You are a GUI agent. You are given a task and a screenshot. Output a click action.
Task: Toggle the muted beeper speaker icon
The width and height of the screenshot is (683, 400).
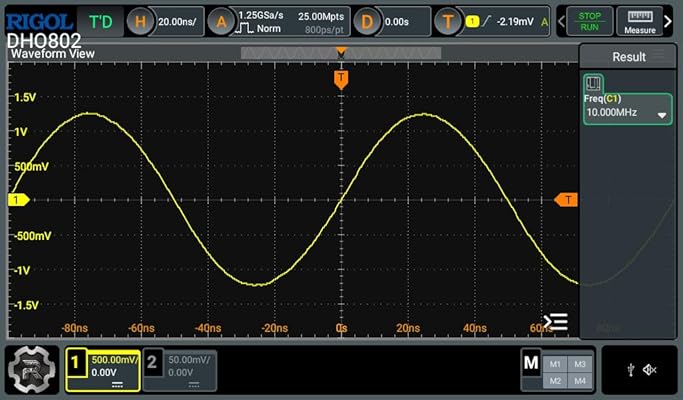(x=649, y=370)
